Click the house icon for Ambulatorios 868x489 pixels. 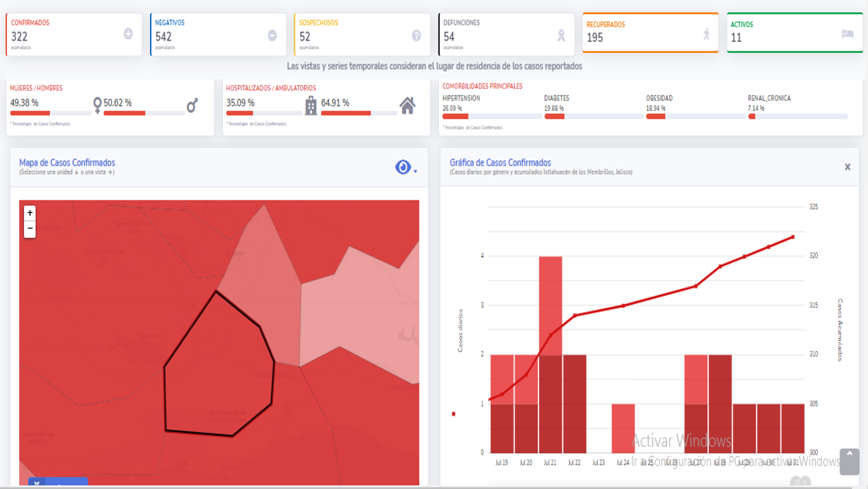pos(407,106)
